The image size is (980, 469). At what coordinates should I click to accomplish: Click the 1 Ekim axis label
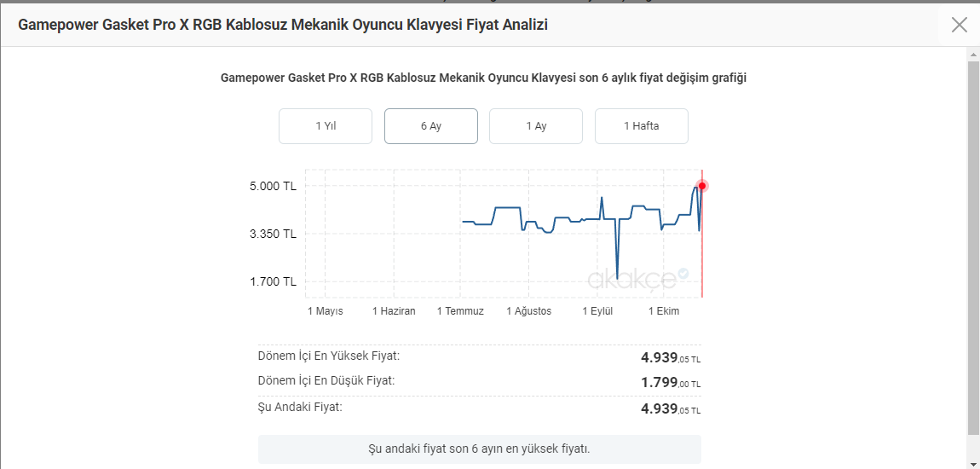point(664,311)
